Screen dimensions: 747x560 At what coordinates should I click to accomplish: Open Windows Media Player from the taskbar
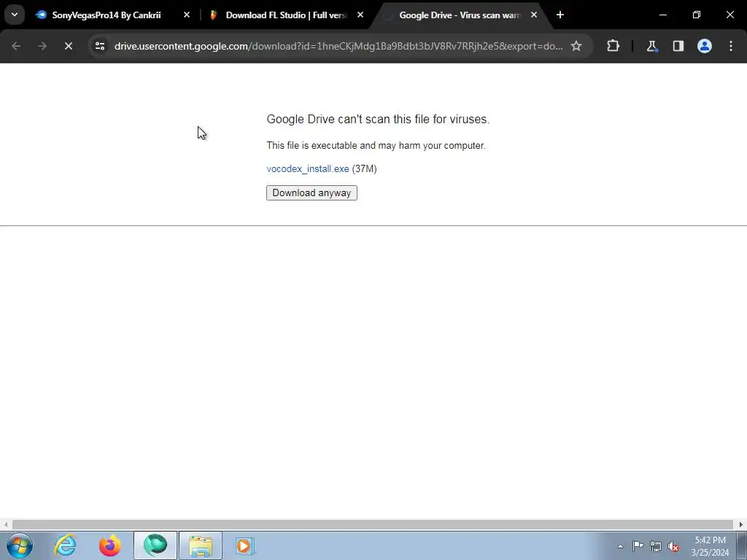[245, 545]
